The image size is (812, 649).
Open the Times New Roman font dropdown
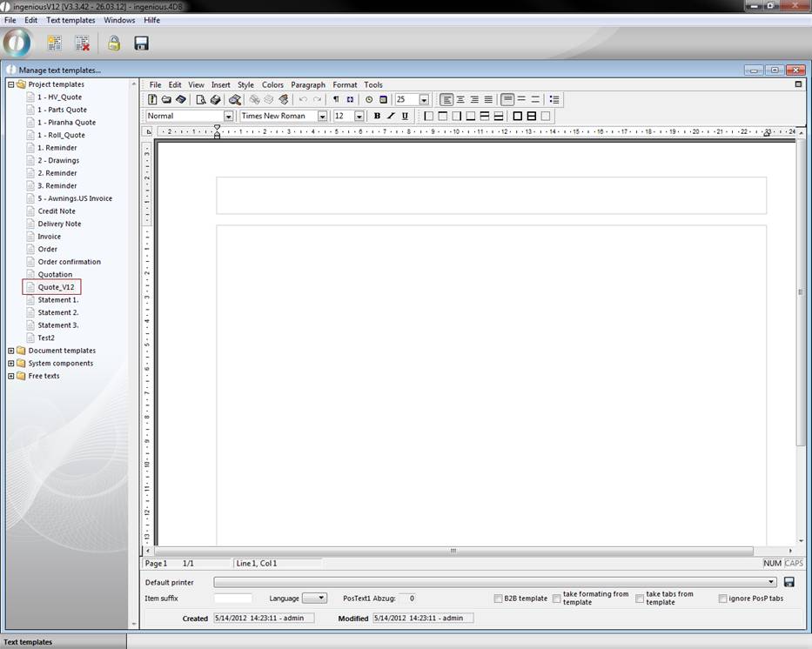(x=322, y=117)
